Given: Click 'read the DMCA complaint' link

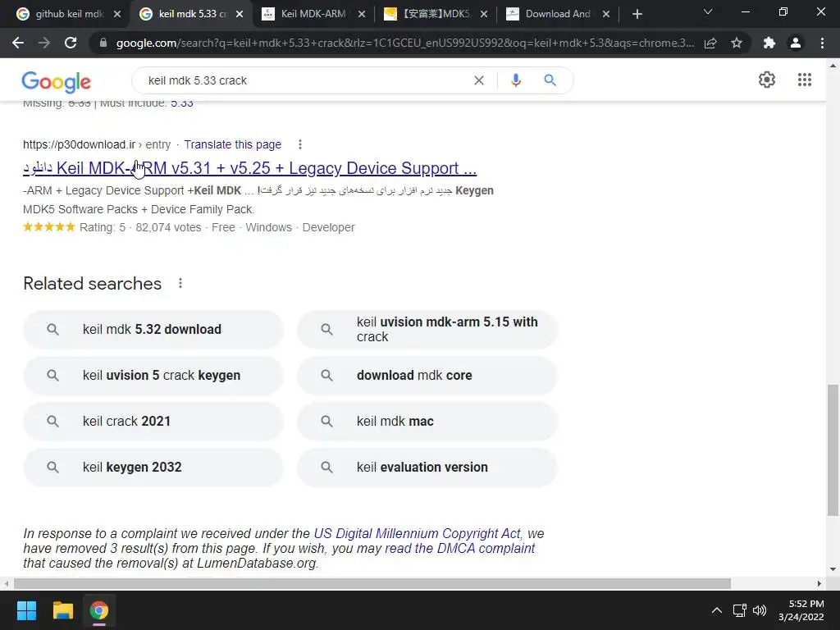Looking at the screenshot, I should coord(459,549).
